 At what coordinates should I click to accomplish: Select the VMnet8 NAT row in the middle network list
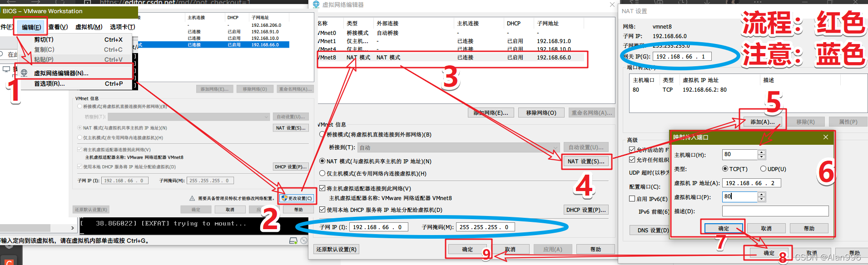[x=452, y=58]
